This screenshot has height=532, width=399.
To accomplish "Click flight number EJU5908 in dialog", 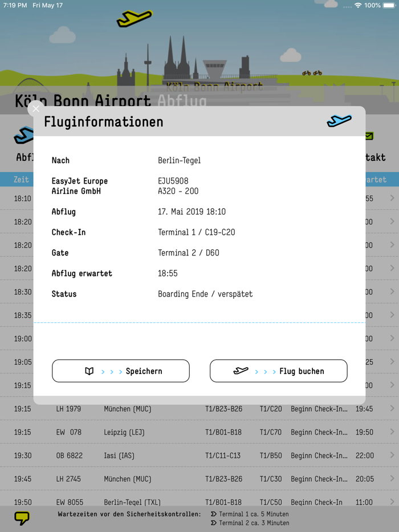I will tap(173, 181).
